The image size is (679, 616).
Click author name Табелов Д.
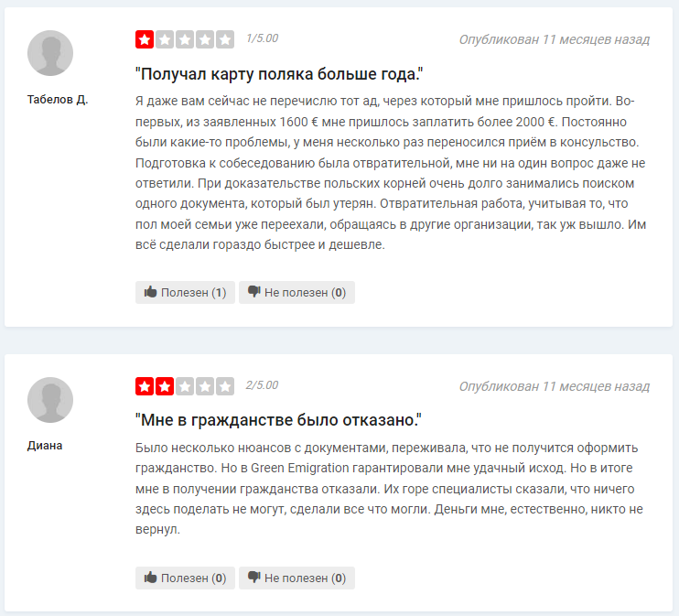(58, 100)
